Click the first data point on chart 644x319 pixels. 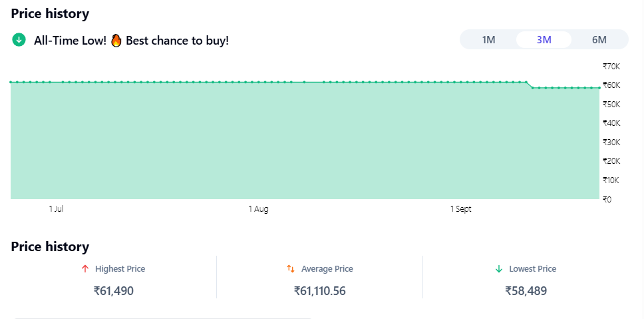pyautogui.click(x=11, y=82)
